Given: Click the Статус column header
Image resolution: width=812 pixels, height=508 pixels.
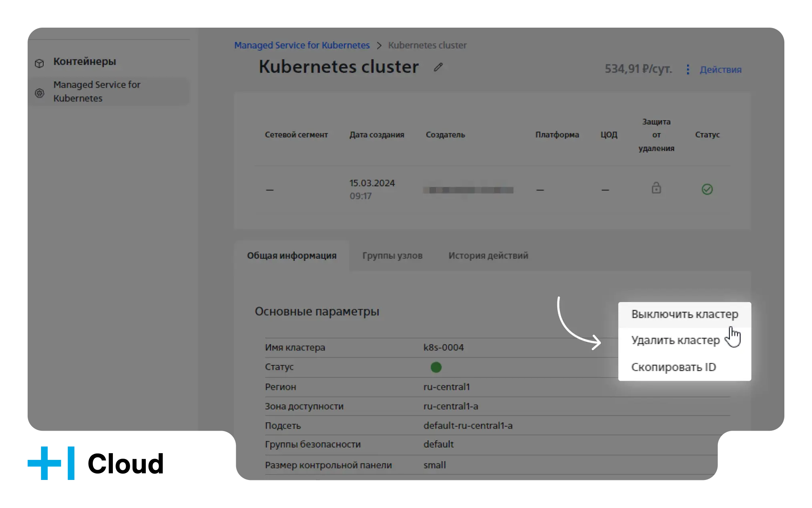Looking at the screenshot, I should click(707, 135).
